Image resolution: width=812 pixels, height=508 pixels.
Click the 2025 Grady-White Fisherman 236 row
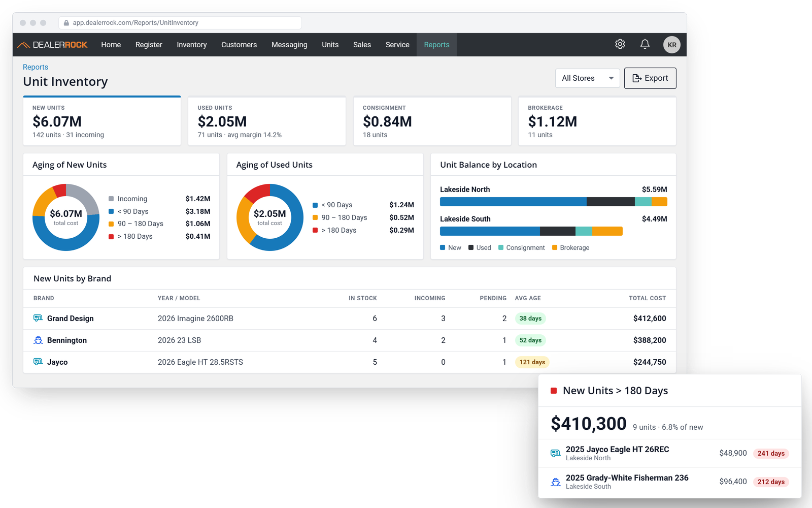pyautogui.click(x=670, y=482)
